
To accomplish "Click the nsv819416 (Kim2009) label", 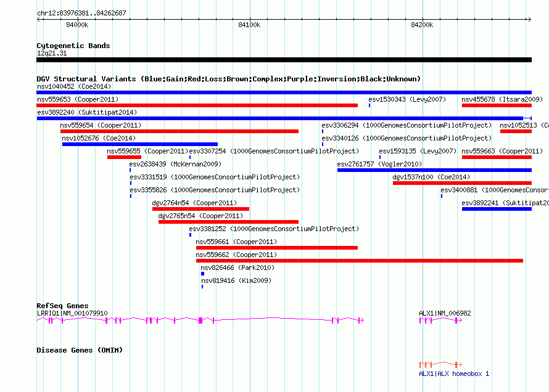I will coord(236,280).
